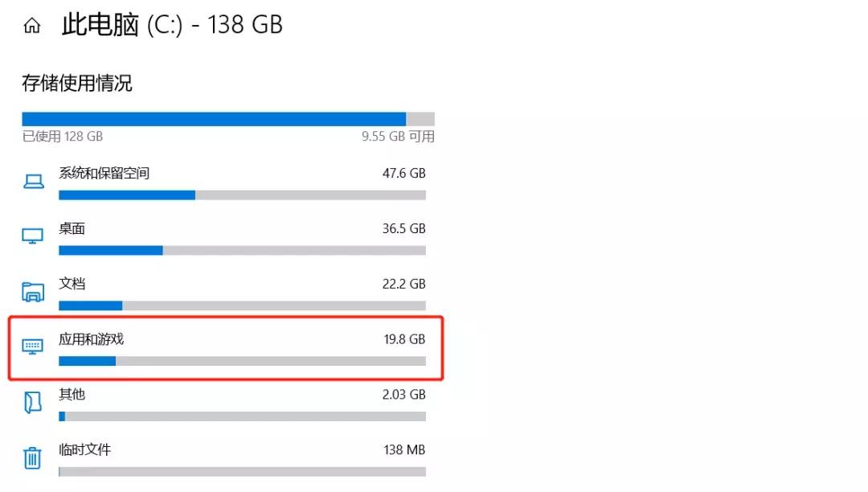The image size is (868, 492).
Task: Click the page icon next to 其他
Action: point(33,402)
